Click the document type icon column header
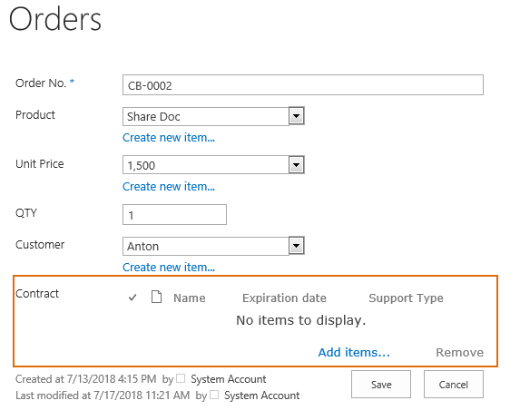This screenshot has width=520, height=420. click(156, 297)
